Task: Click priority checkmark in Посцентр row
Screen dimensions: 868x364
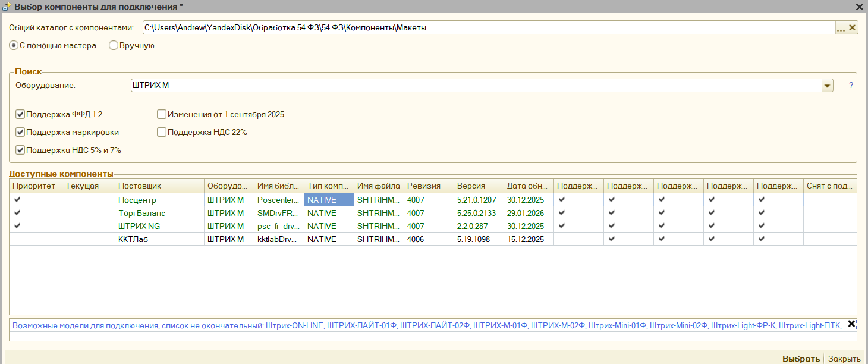Action: [x=17, y=200]
